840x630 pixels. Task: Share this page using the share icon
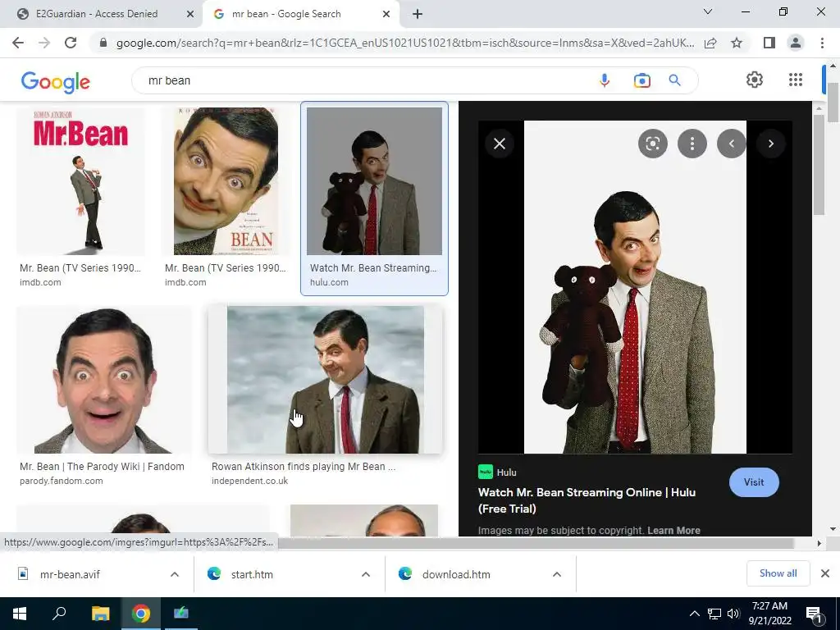click(711, 43)
